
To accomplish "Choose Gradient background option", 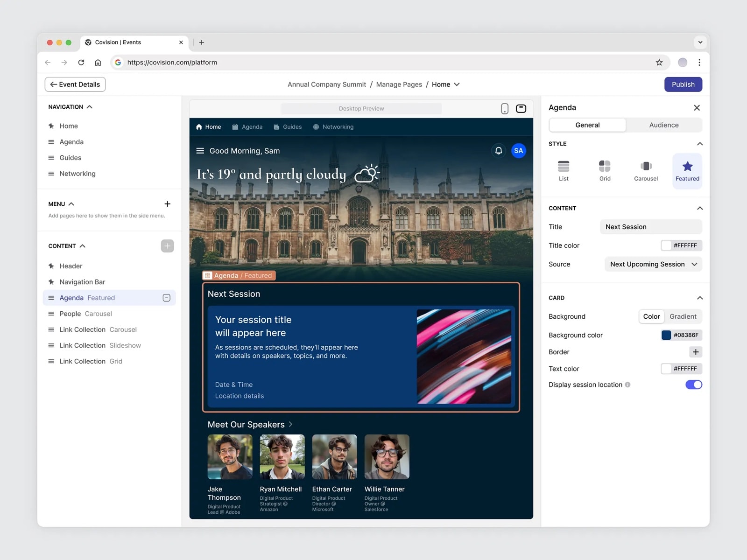I will pyautogui.click(x=683, y=316).
